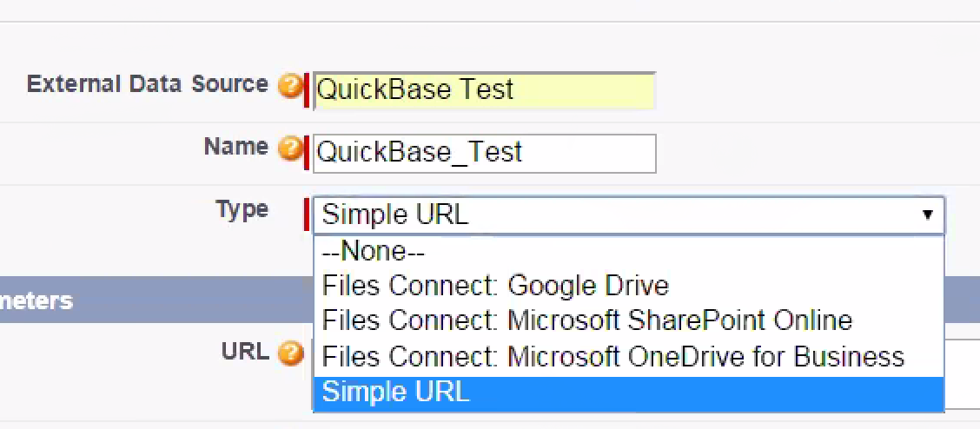Click the External Data Source text field
The width and height of the screenshot is (980, 429).
483,89
